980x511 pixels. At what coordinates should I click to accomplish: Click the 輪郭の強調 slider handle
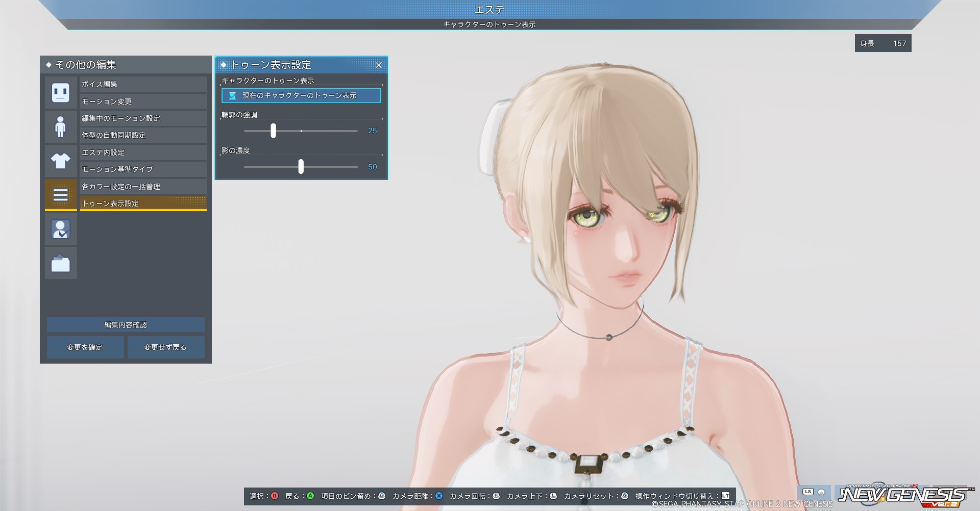(x=273, y=131)
